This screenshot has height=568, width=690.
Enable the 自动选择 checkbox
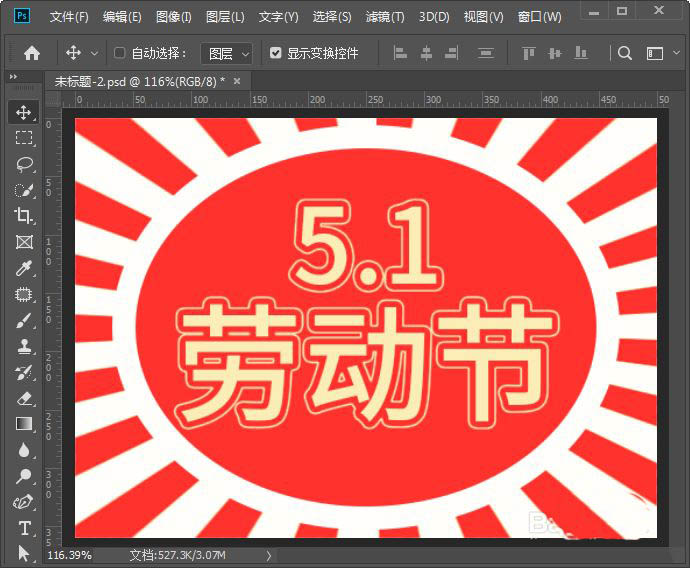[x=119, y=53]
